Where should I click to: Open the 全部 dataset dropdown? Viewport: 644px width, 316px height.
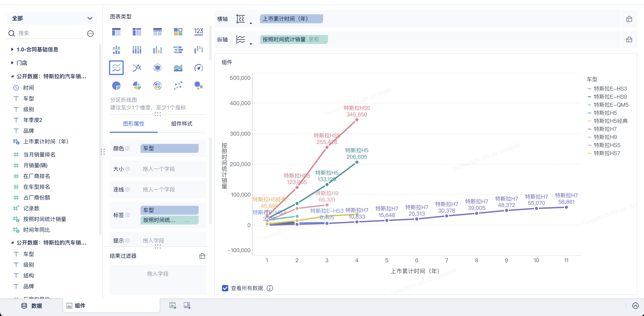pos(52,18)
